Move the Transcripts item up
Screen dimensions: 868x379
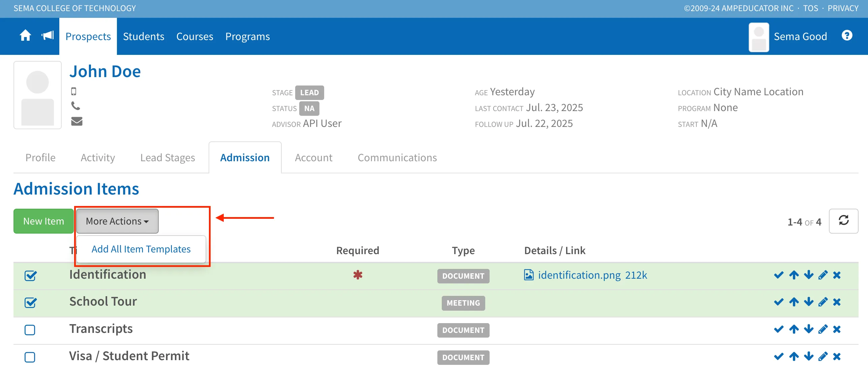click(x=794, y=329)
